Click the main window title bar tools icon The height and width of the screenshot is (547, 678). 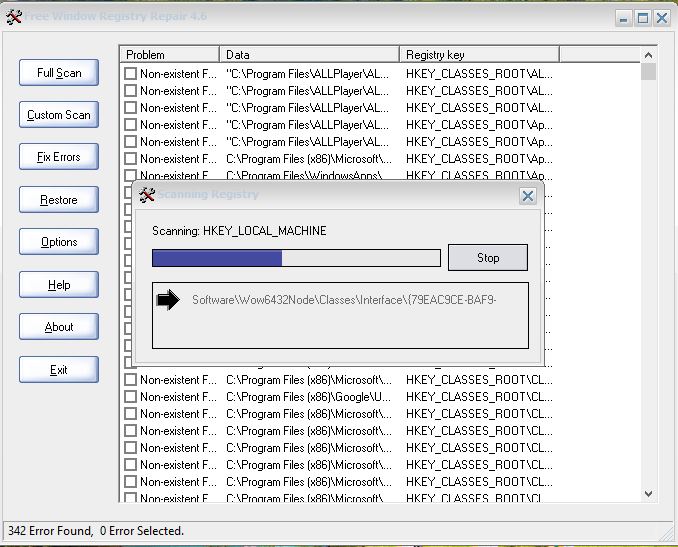pos(13,15)
